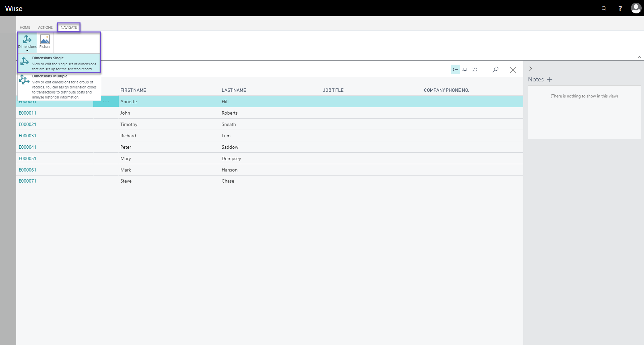This screenshot has height=345, width=644.
Task: Click the last name cell Sneath
Action: (x=229, y=124)
